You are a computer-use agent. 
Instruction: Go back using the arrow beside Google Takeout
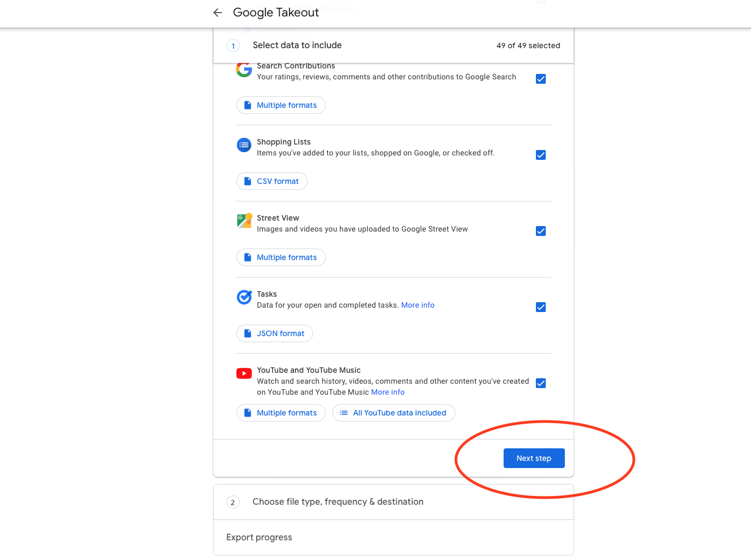(218, 13)
